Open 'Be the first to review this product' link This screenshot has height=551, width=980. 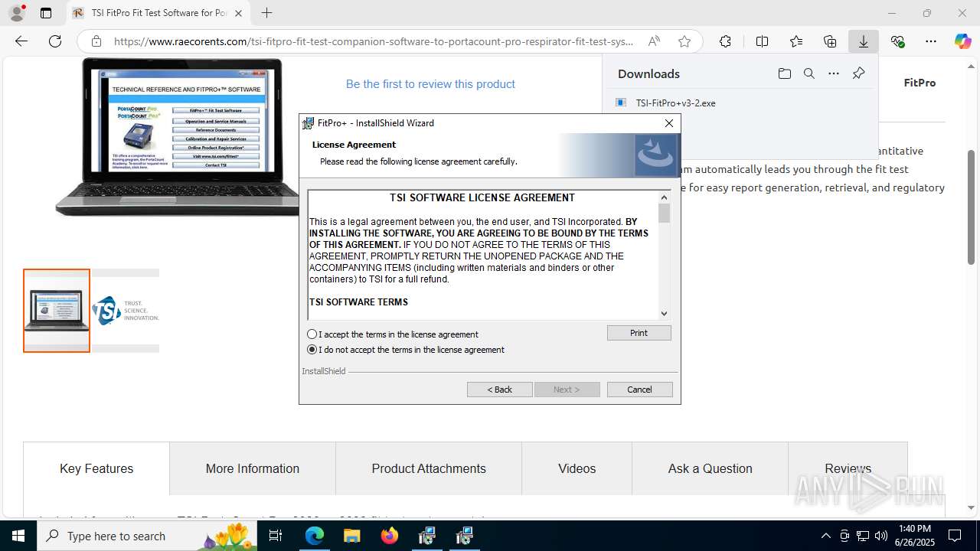point(430,84)
